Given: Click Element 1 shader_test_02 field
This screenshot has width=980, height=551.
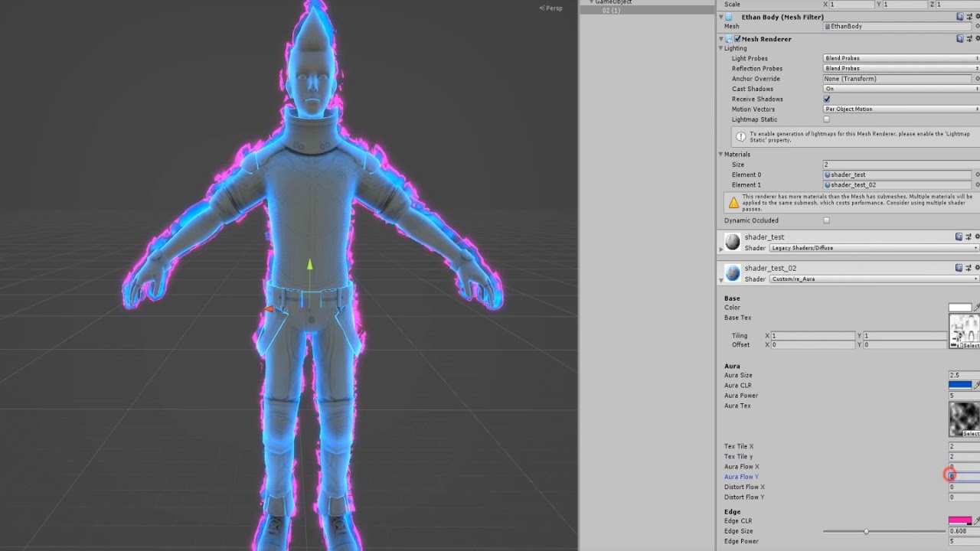Looking at the screenshot, I should (x=897, y=184).
